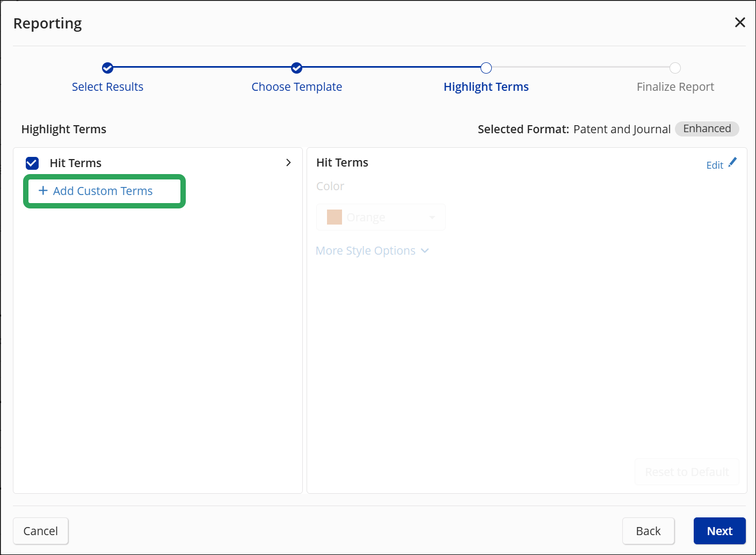
Task: Expand Hit Terms with the right chevron
Action: coord(288,162)
